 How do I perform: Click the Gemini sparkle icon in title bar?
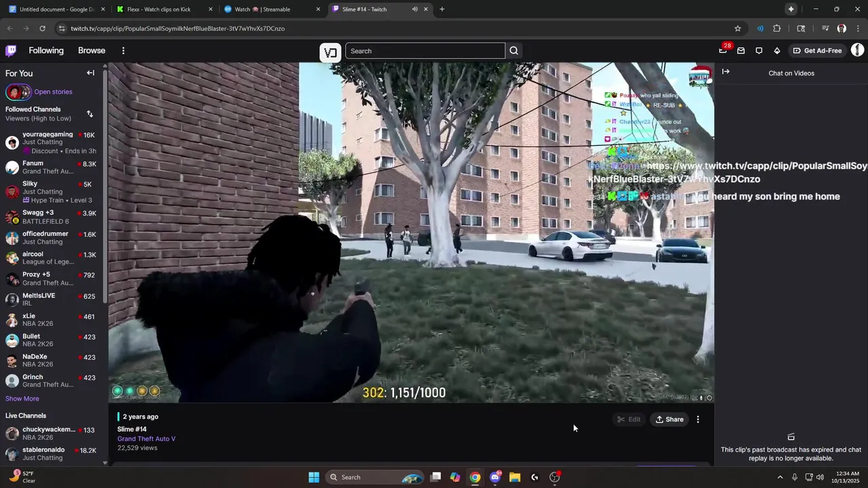(x=791, y=9)
